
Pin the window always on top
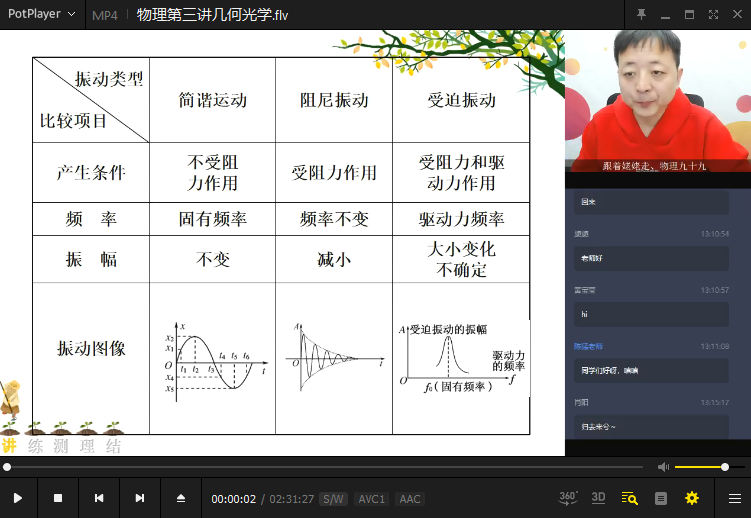point(641,14)
